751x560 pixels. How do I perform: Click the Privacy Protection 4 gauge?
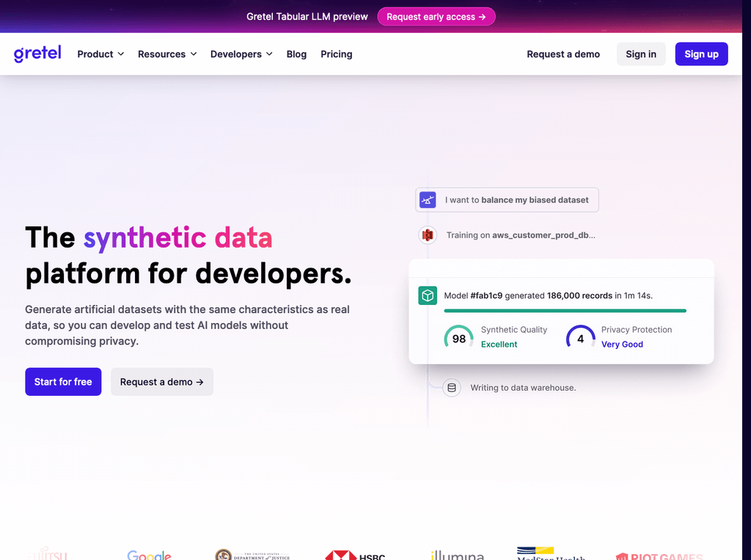pos(581,337)
